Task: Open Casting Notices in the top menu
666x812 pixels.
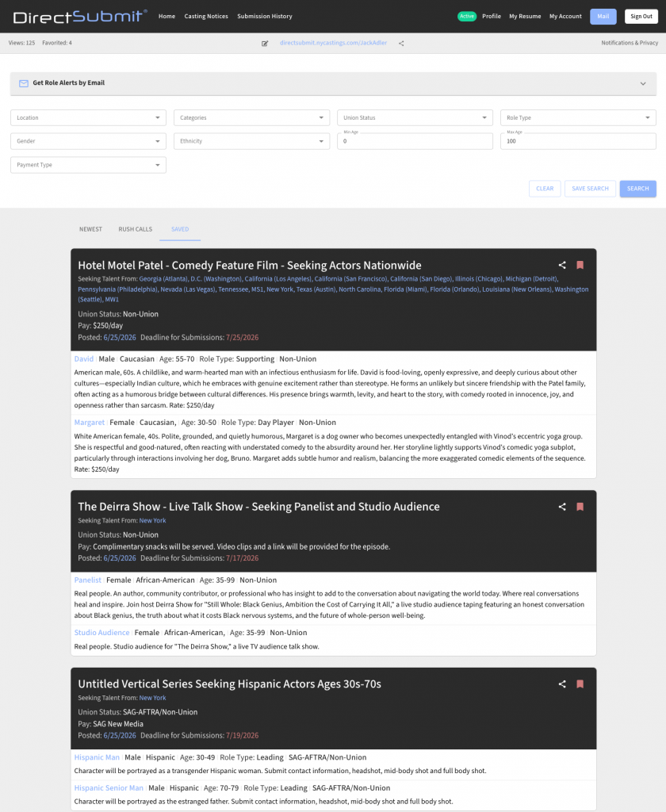Action: coord(206,17)
